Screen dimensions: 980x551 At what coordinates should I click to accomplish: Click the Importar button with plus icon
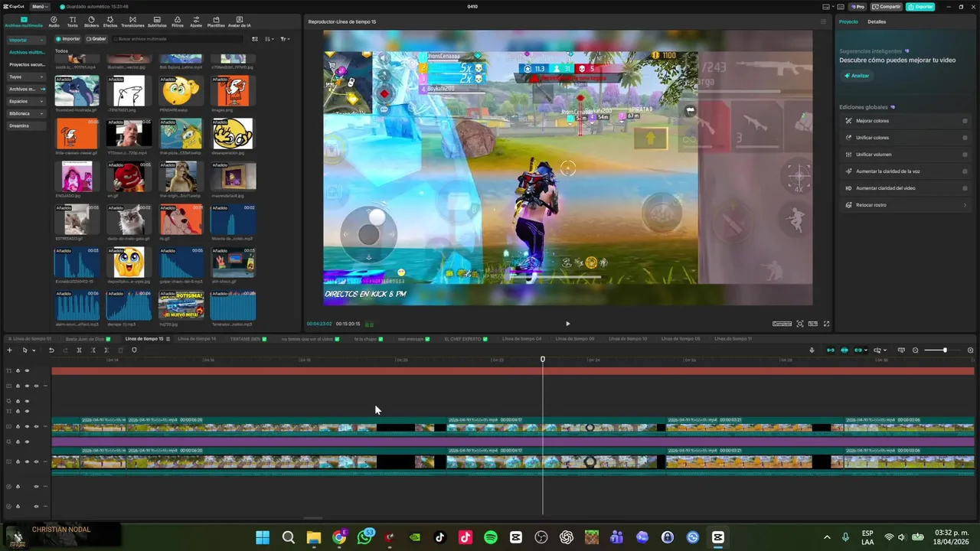[68, 39]
